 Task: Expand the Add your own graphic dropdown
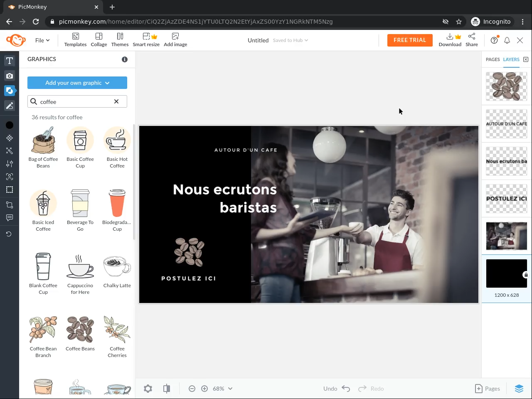77,83
